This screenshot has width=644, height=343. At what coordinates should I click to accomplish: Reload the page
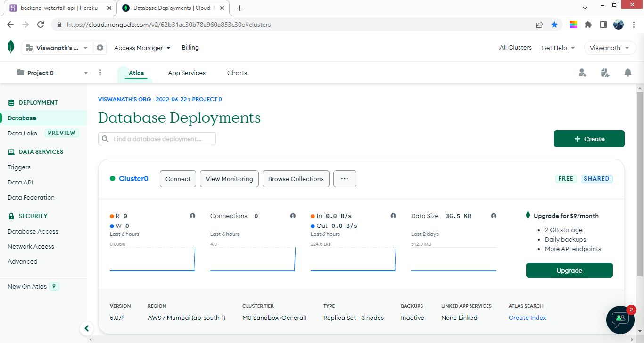tap(41, 25)
